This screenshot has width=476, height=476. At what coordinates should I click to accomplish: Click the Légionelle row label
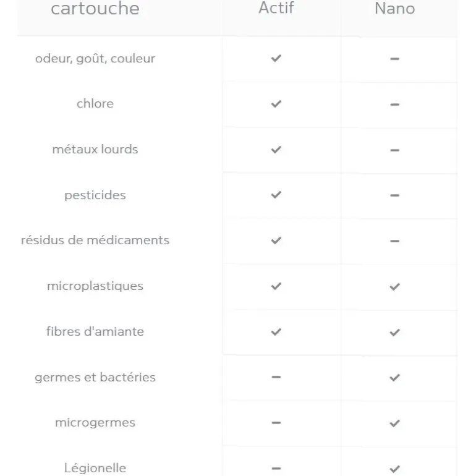tap(95, 468)
